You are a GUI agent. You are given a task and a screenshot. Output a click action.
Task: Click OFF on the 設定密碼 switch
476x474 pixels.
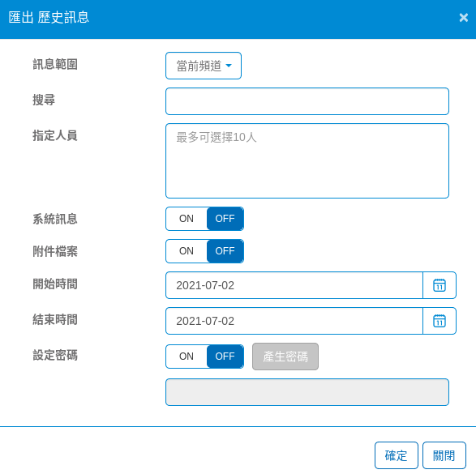point(225,357)
